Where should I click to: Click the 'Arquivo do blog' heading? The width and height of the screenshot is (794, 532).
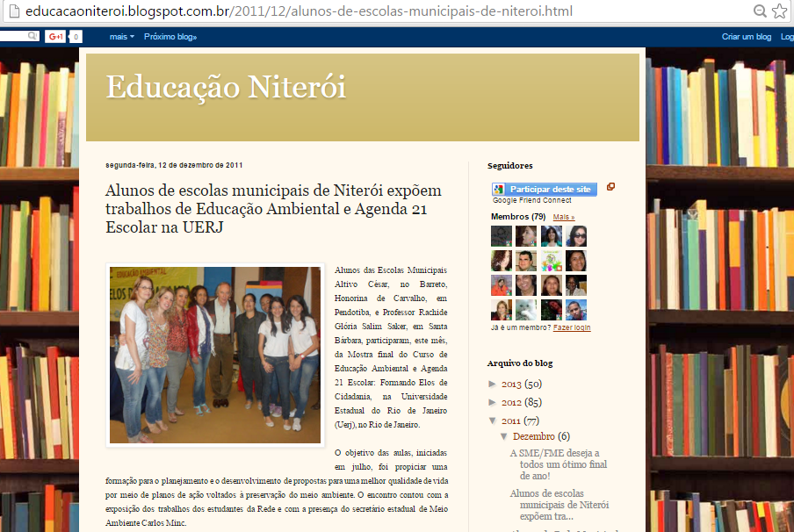pyautogui.click(x=520, y=363)
